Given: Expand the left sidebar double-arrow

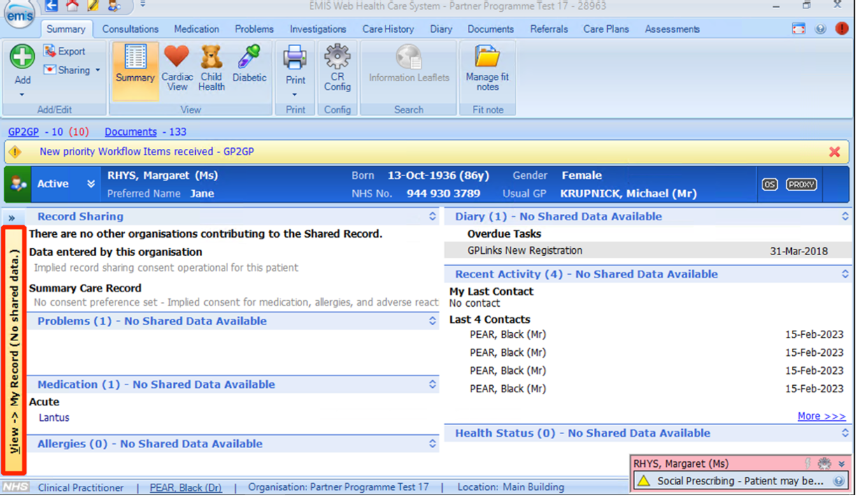Looking at the screenshot, I should pyautogui.click(x=12, y=218).
